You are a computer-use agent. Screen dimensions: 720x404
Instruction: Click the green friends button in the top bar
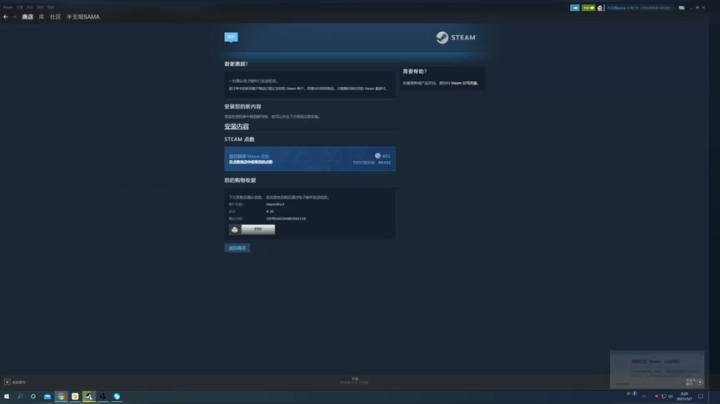(x=588, y=8)
